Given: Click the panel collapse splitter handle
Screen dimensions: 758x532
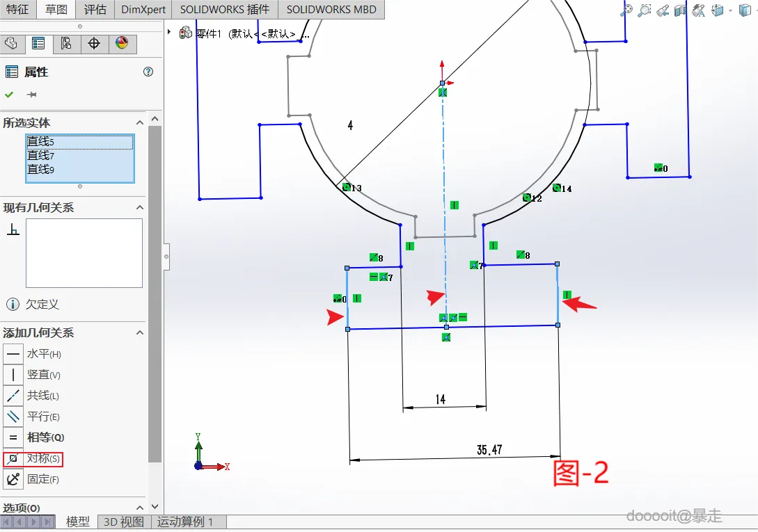Looking at the screenshot, I should [166, 257].
